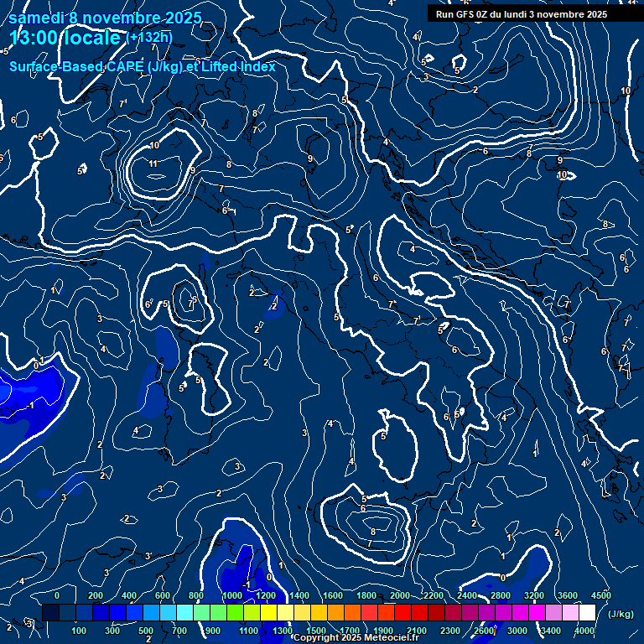Click the '1500' legend label
Image resolution: width=644 pixels, height=644 pixels.
316,631
